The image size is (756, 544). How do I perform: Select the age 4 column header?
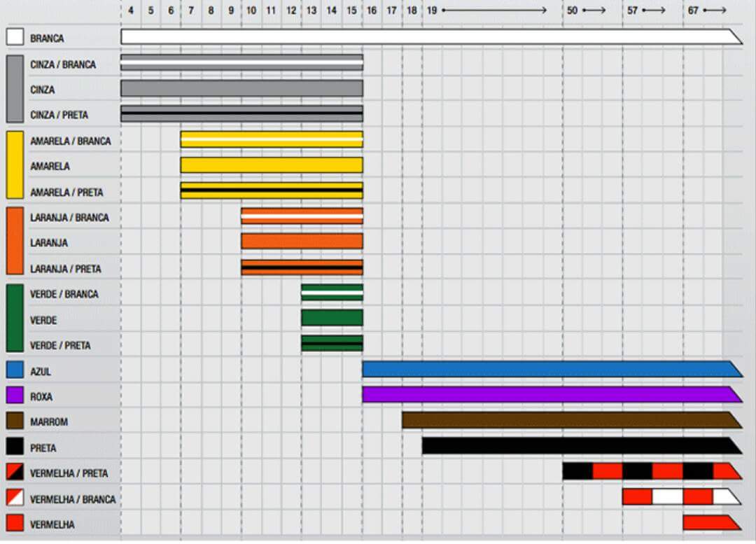[131, 11]
